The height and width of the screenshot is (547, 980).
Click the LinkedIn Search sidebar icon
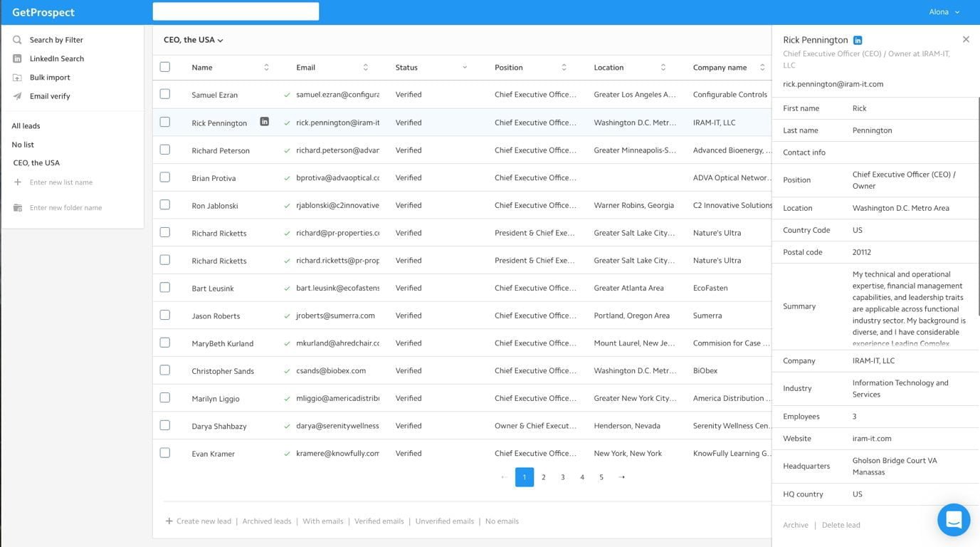[x=17, y=58]
